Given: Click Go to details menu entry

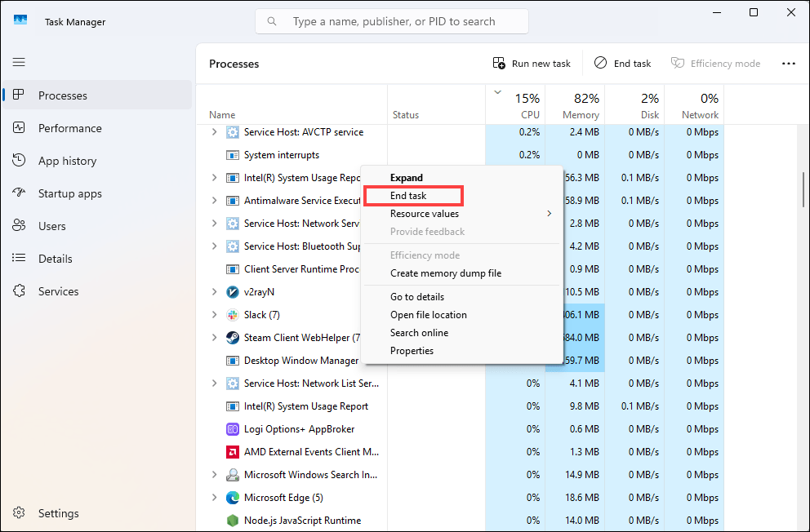Looking at the screenshot, I should (x=416, y=297).
